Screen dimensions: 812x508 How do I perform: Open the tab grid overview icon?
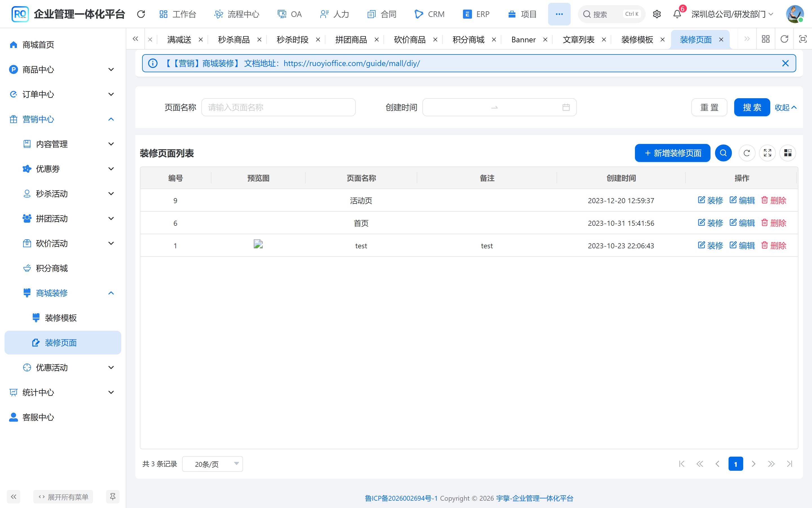pyautogui.click(x=766, y=39)
